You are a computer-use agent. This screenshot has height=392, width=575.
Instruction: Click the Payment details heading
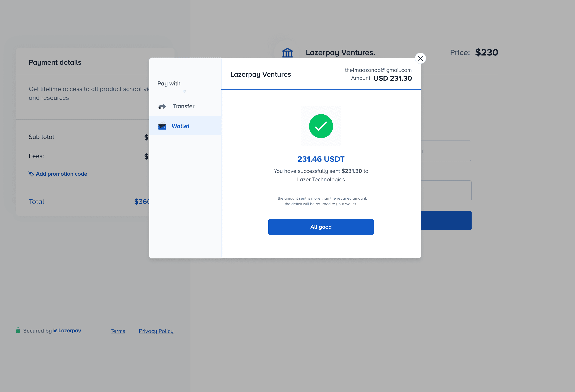click(x=55, y=62)
